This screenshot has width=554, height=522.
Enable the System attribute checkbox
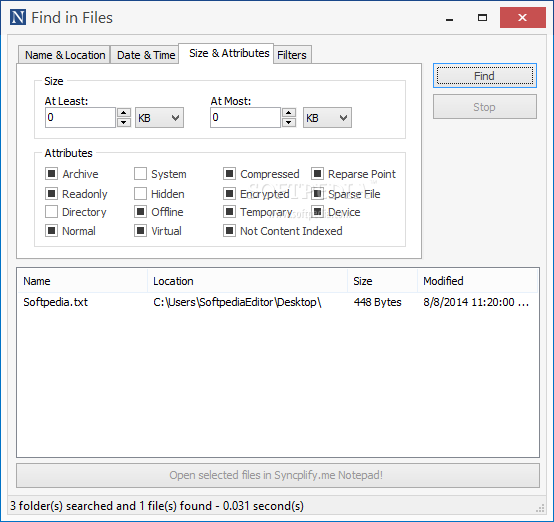[140, 174]
